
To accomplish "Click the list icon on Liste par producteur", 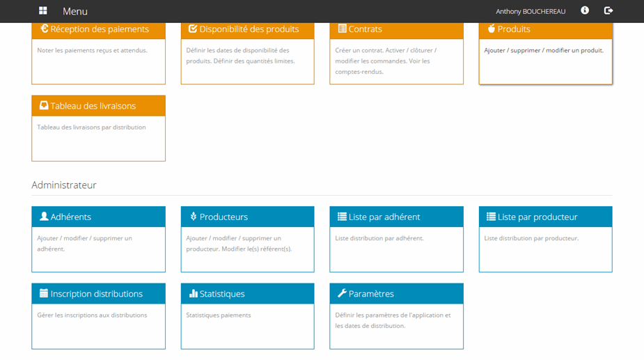I will 491,217.
